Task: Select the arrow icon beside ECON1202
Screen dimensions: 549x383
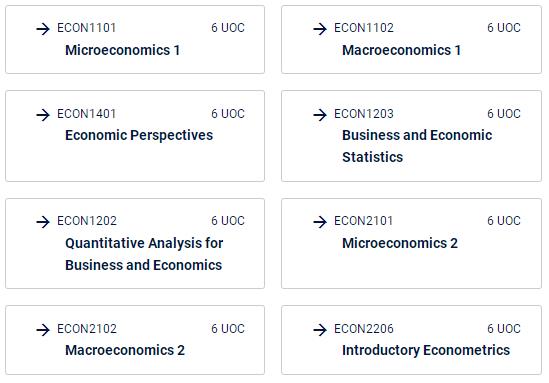Action: pyautogui.click(x=43, y=222)
